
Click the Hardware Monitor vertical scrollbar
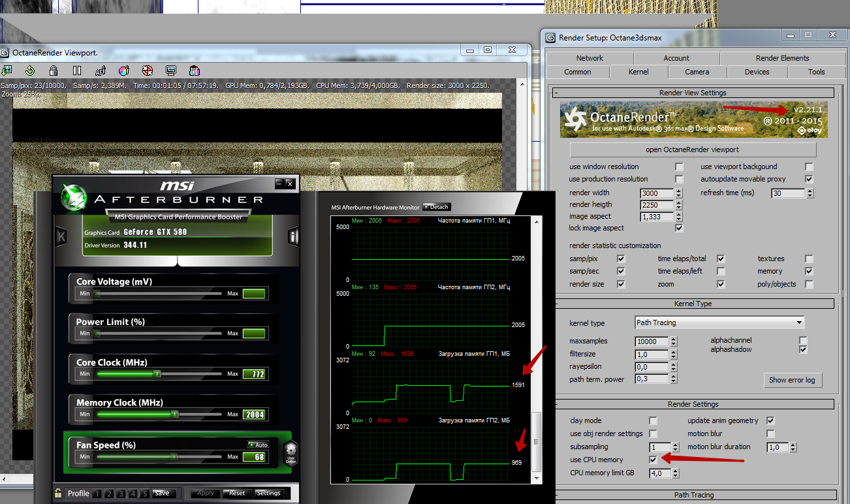pyautogui.click(x=537, y=349)
